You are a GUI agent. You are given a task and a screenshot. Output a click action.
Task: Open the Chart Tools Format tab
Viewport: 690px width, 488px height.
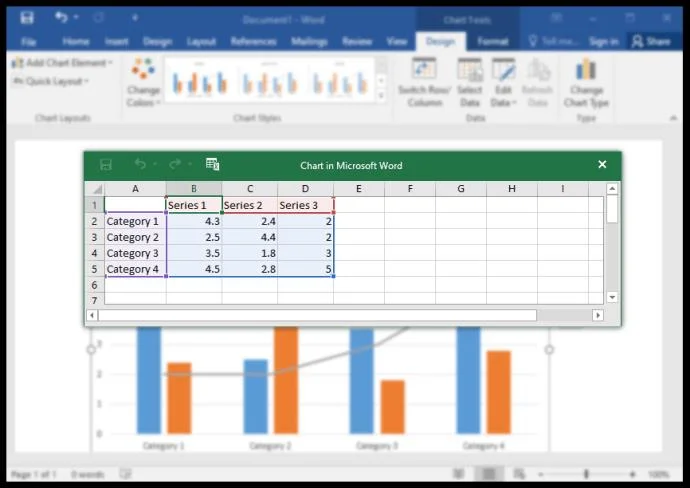click(493, 42)
